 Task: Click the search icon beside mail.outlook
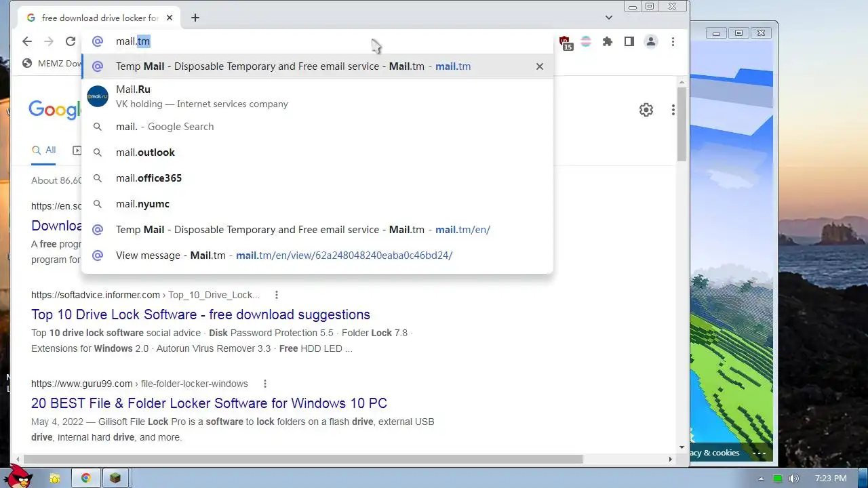[x=98, y=152]
